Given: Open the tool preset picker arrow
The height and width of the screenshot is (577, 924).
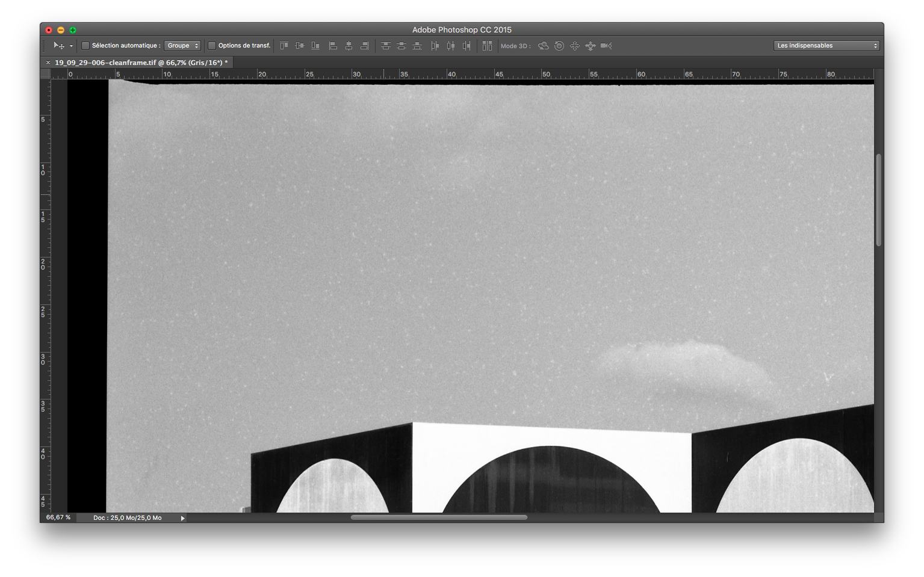Looking at the screenshot, I should pos(71,46).
